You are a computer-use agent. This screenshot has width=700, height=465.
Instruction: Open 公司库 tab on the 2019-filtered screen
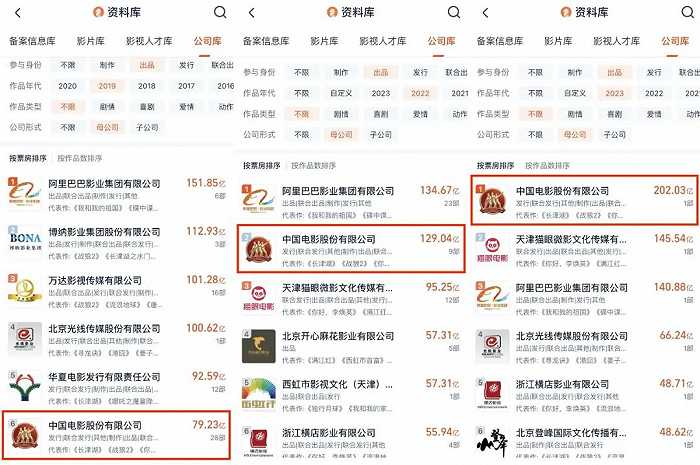[207, 42]
